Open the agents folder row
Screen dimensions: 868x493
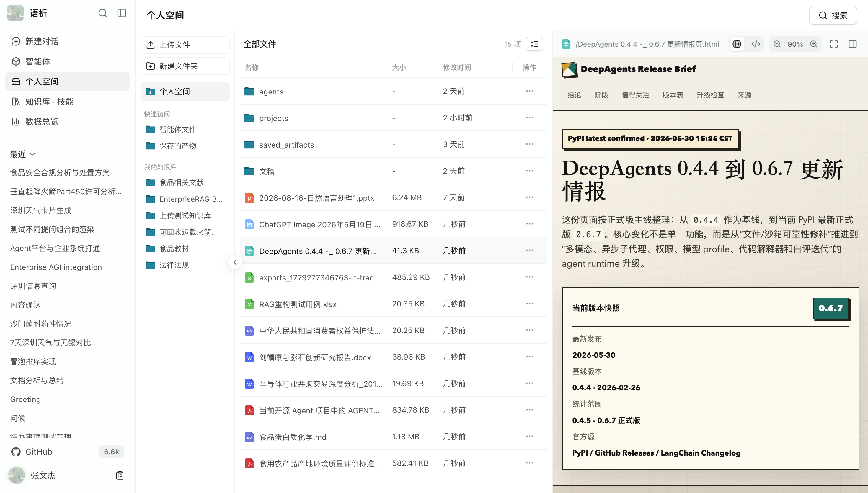pos(393,92)
